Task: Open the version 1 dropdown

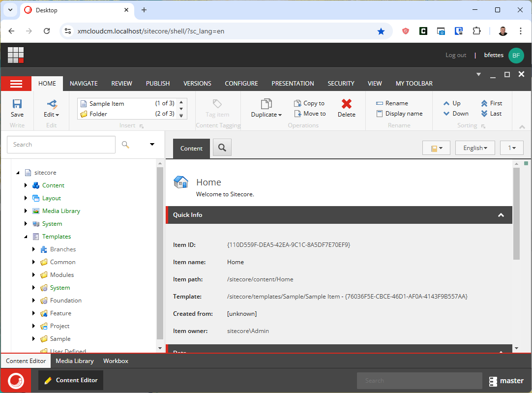Action: pyautogui.click(x=512, y=148)
